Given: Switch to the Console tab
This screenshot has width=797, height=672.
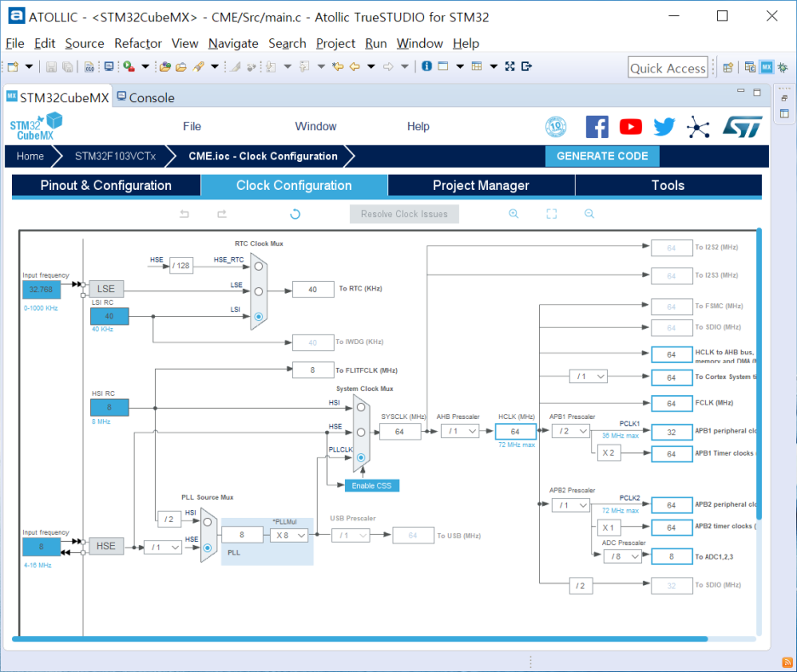Looking at the screenshot, I should coord(146,97).
